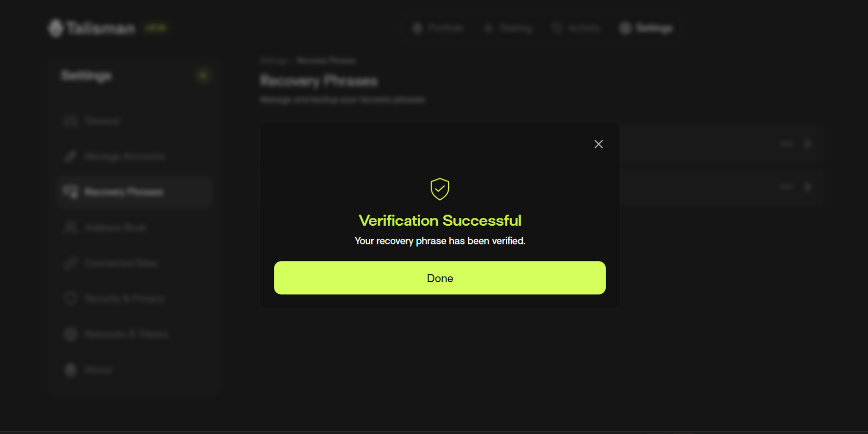Screen dimensions: 868x434
Task: Open Manage Accounts in the sidebar
Action: [124, 156]
